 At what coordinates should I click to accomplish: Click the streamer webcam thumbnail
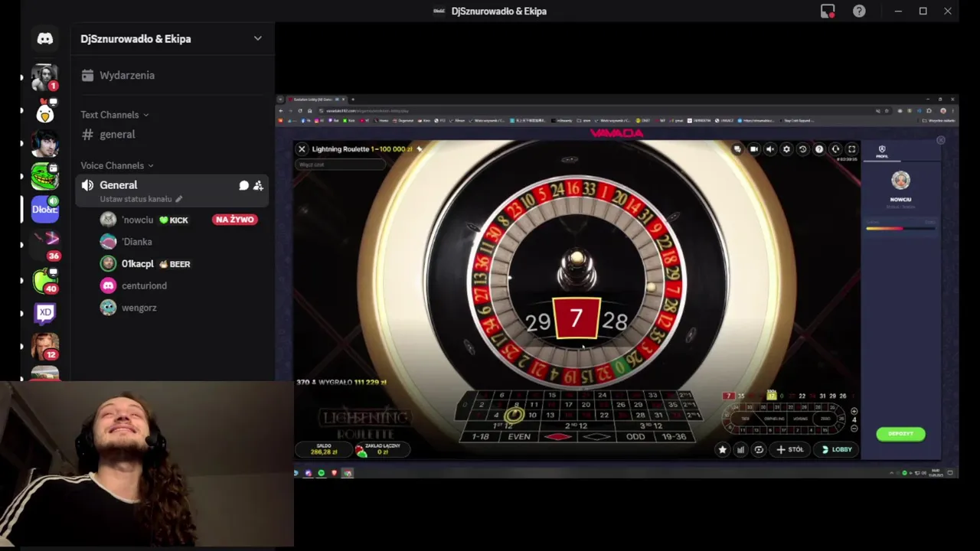[x=147, y=465]
